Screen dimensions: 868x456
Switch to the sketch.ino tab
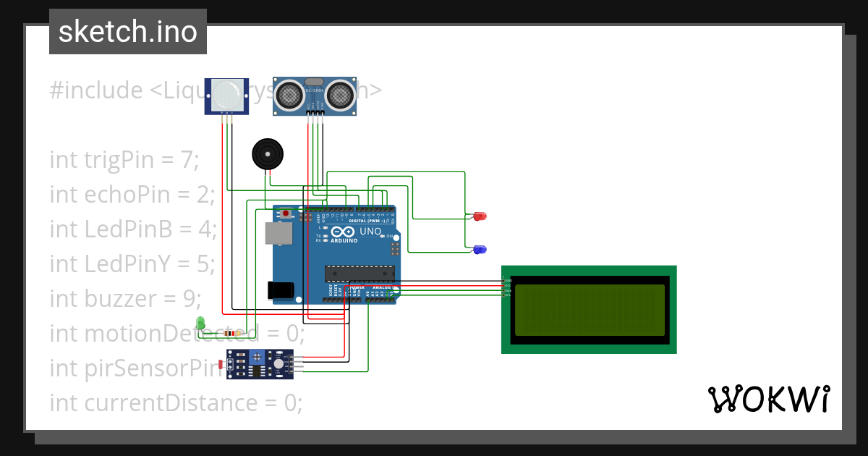tap(127, 31)
